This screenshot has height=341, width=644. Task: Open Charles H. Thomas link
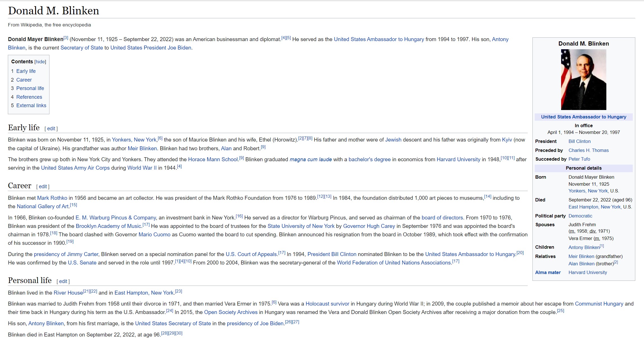[x=588, y=150]
